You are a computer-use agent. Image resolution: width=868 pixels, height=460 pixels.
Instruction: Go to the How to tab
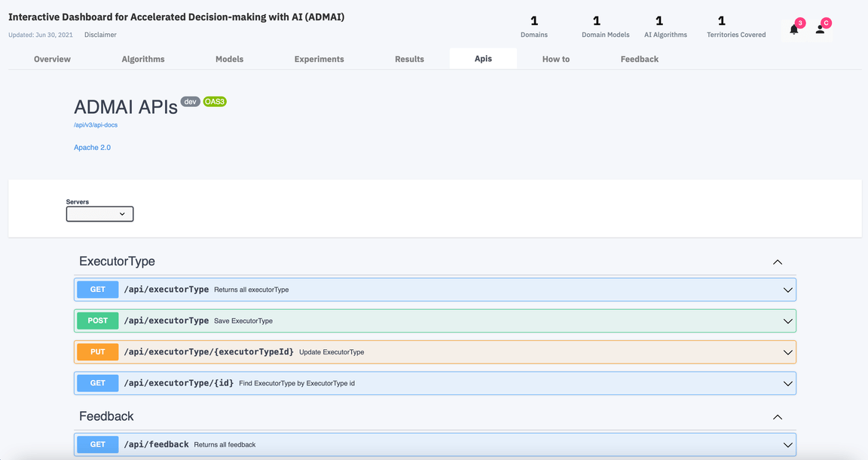point(555,58)
